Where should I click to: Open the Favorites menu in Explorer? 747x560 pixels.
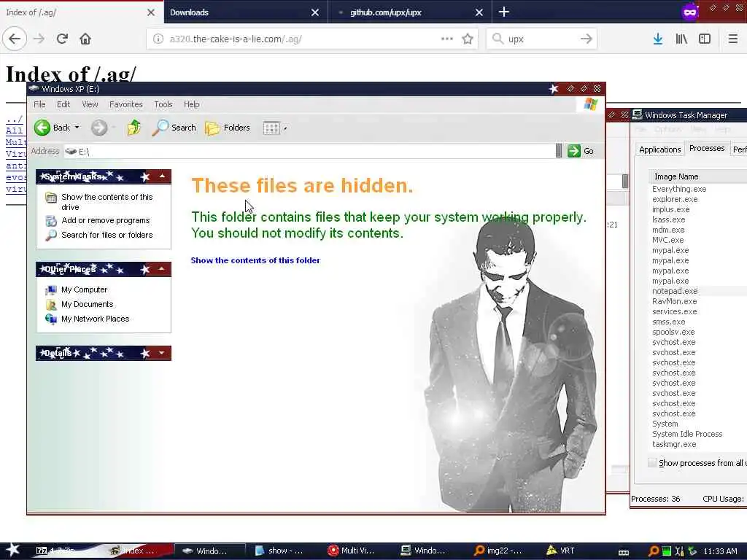125,104
